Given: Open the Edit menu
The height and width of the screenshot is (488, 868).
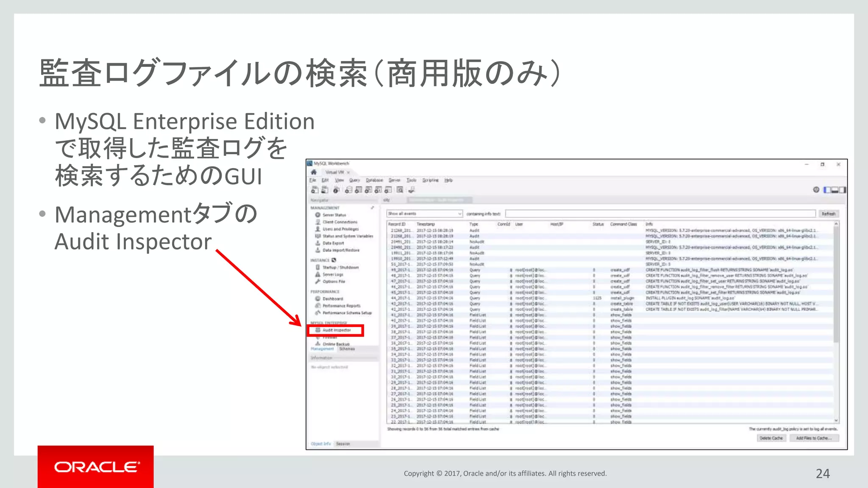Looking at the screenshot, I should click(325, 180).
